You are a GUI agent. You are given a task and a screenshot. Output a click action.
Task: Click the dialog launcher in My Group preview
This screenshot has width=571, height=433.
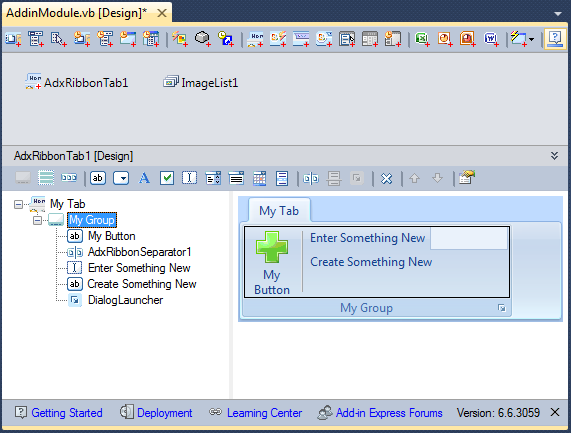click(x=502, y=308)
